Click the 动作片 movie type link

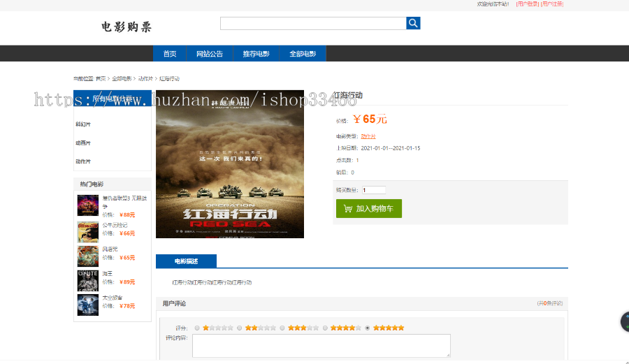coord(368,136)
